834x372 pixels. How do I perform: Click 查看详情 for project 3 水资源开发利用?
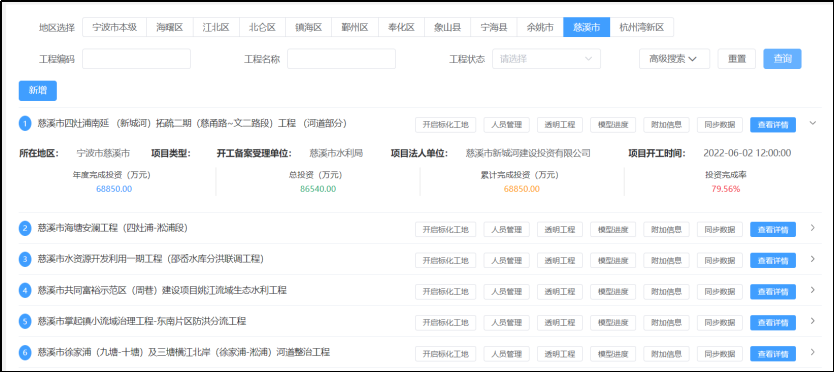(773, 261)
